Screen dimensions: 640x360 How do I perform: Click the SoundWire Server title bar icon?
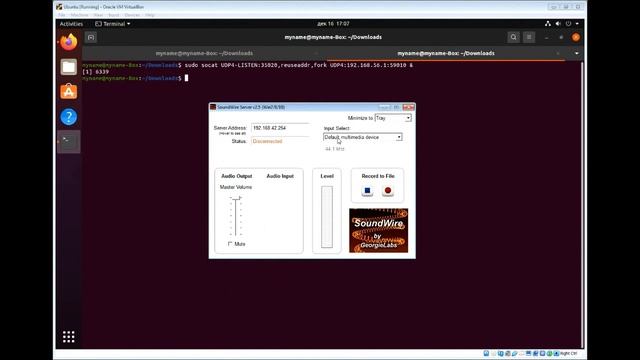[213, 107]
